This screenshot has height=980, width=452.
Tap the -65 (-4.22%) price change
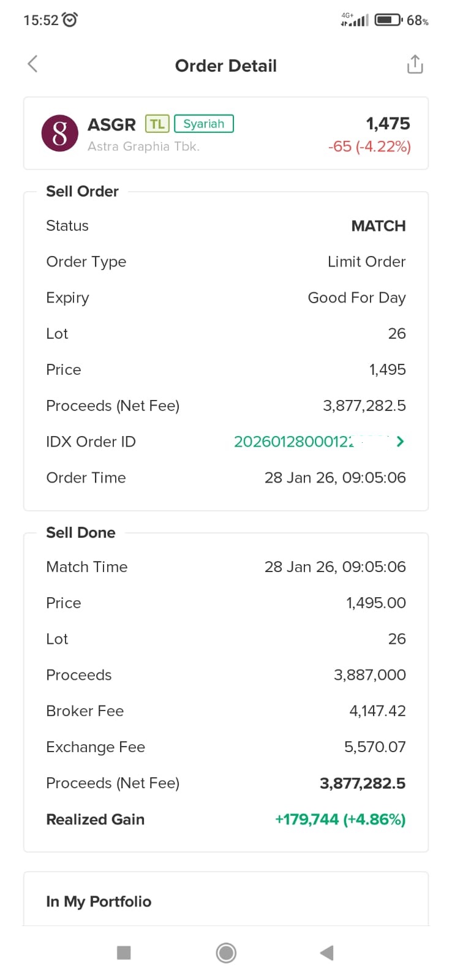(369, 147)
